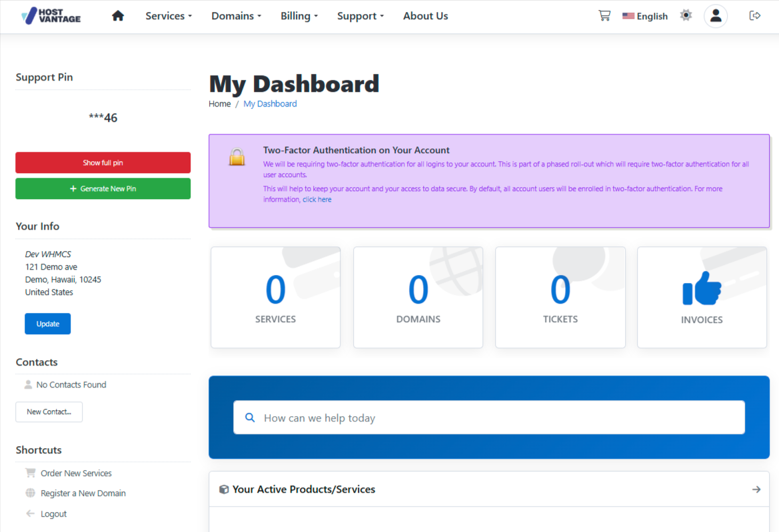The height and width of the screenshot is (532, 779).
Task: Click the '121 Demo ave' address line
Action: [51, 266]
